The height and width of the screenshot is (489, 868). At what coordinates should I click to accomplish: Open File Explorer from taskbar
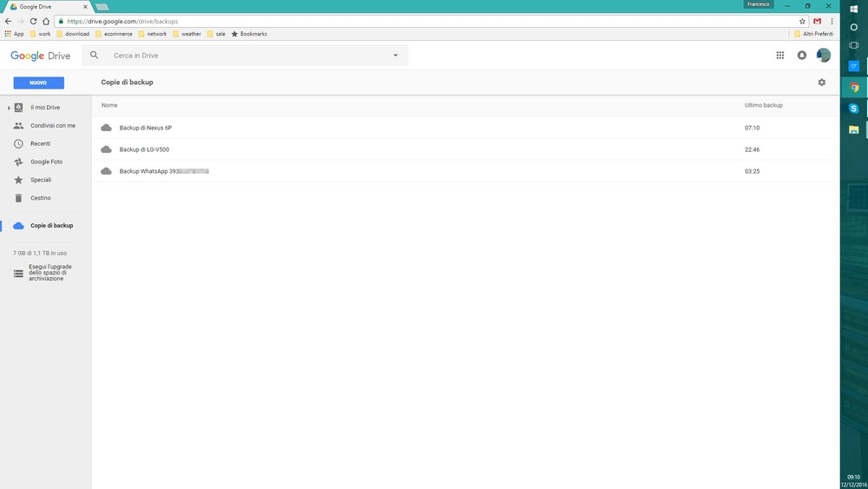tap(853, 129)
